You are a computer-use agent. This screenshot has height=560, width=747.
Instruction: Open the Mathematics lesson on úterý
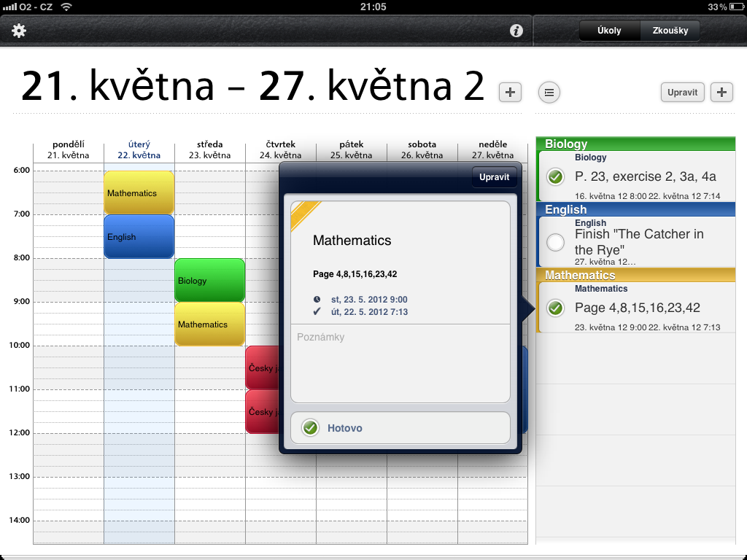click(139, 192)
